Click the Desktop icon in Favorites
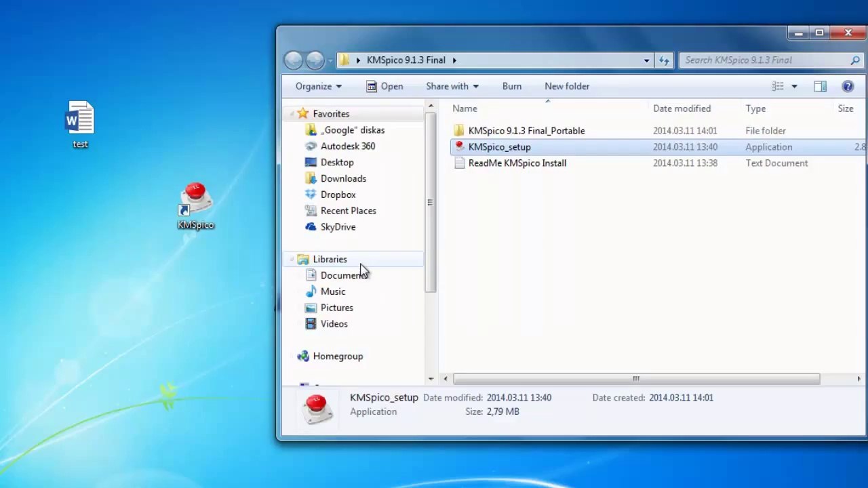 click(x=311, y=163)
